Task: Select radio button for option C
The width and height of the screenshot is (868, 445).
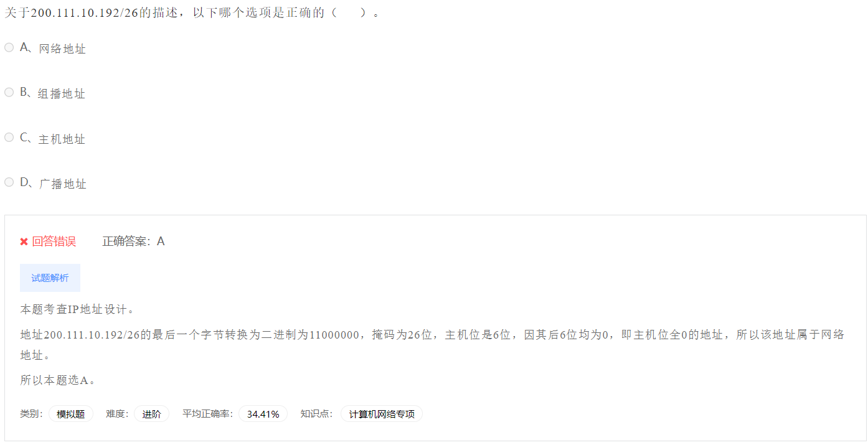Action: 9,137
